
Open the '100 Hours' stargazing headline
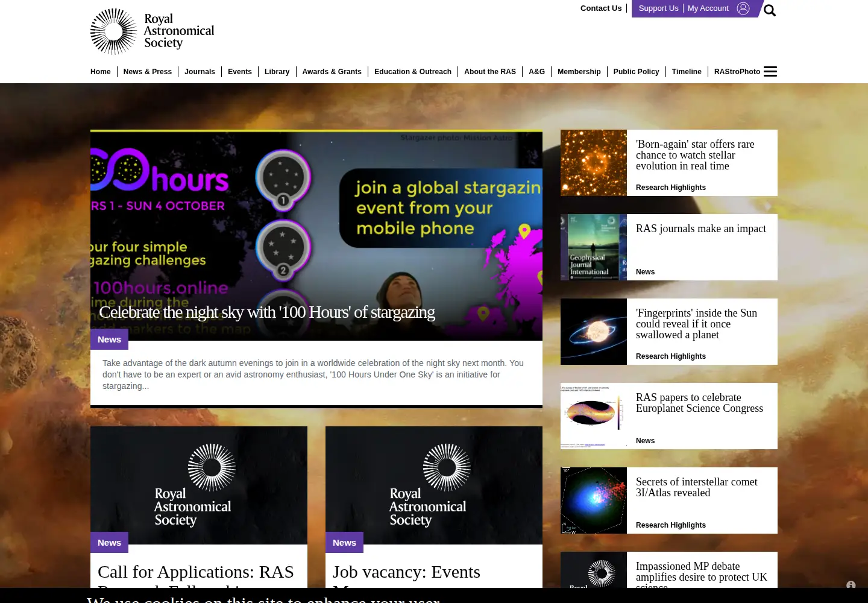pyautogui.click(x=267, y=312)
